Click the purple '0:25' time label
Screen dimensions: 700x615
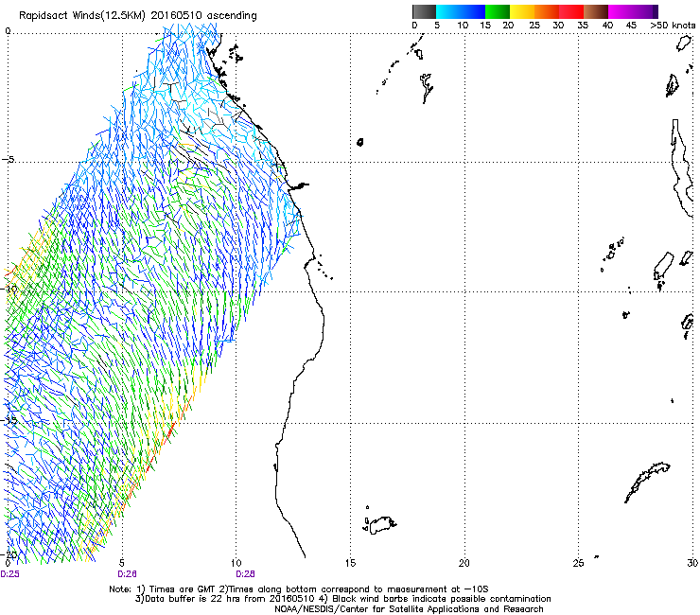tap(9, 574)
